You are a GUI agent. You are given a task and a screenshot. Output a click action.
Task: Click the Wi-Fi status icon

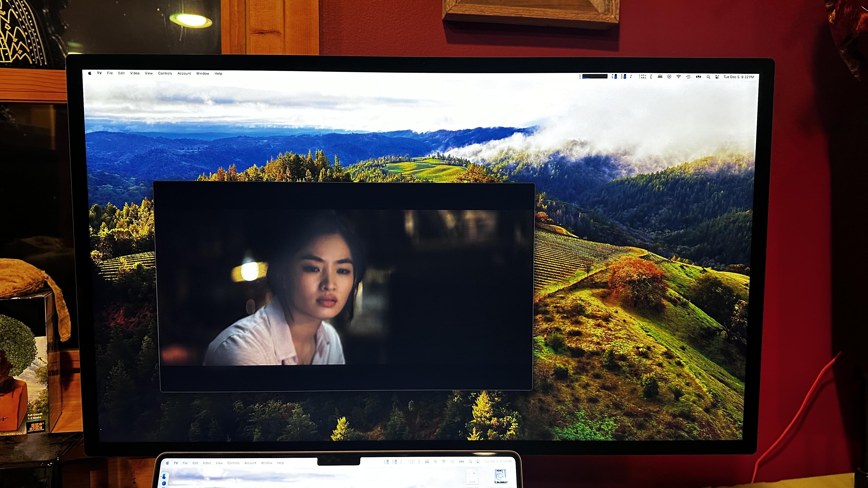point(679,76)
